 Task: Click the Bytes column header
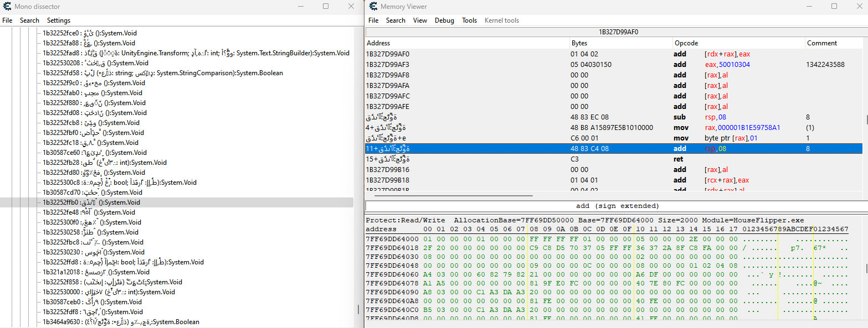coord(579,43)
